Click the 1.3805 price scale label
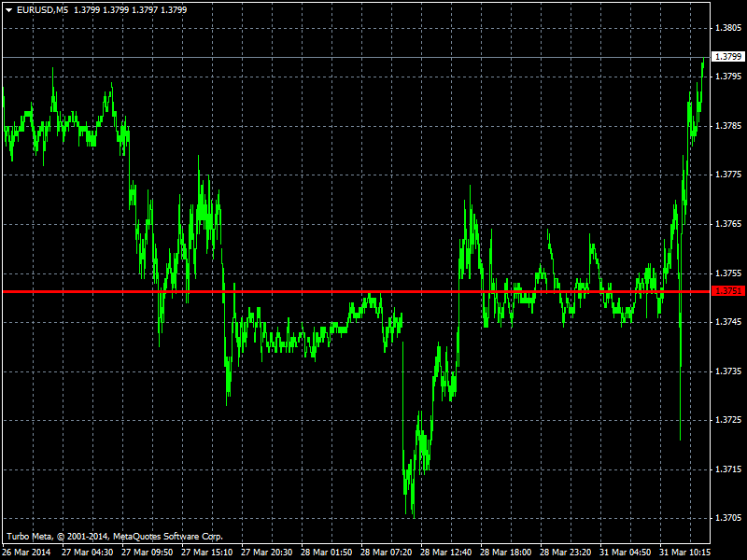This screenshot has height=560, width=747. coord(728,27)
